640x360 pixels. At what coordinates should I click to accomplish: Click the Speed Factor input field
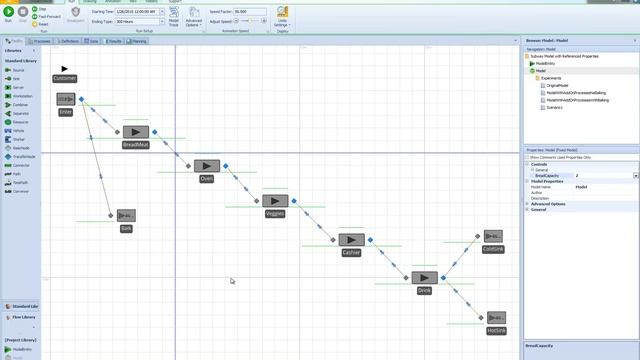point(250,12)
